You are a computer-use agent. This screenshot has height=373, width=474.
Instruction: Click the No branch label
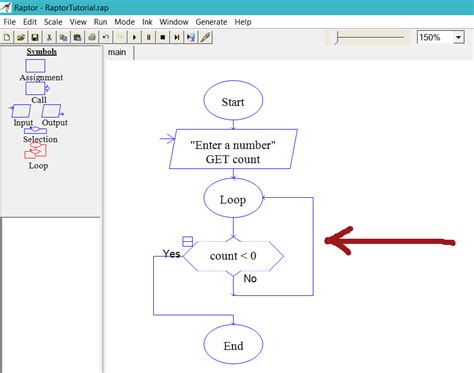click(x=250, y=279)
